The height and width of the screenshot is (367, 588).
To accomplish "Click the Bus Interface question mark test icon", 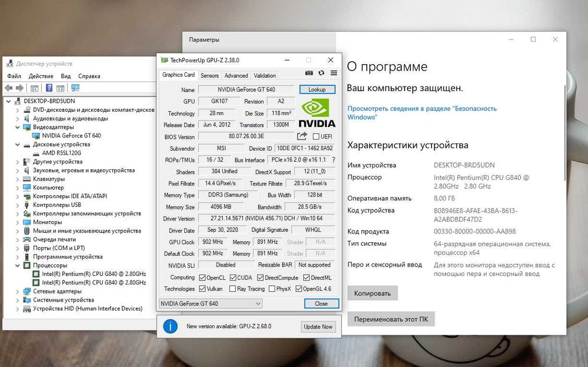I will pyautogui.click(x=333, y=159).
